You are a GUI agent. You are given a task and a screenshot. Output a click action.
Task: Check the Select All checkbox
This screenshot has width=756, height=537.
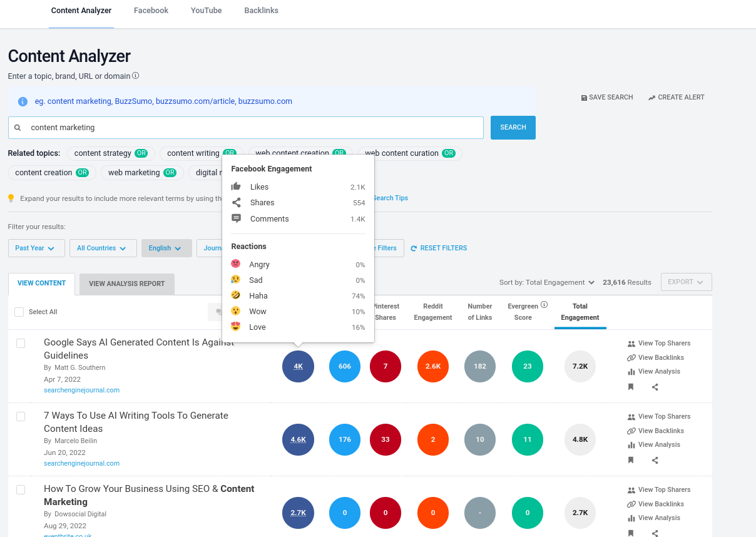point(19,312)
